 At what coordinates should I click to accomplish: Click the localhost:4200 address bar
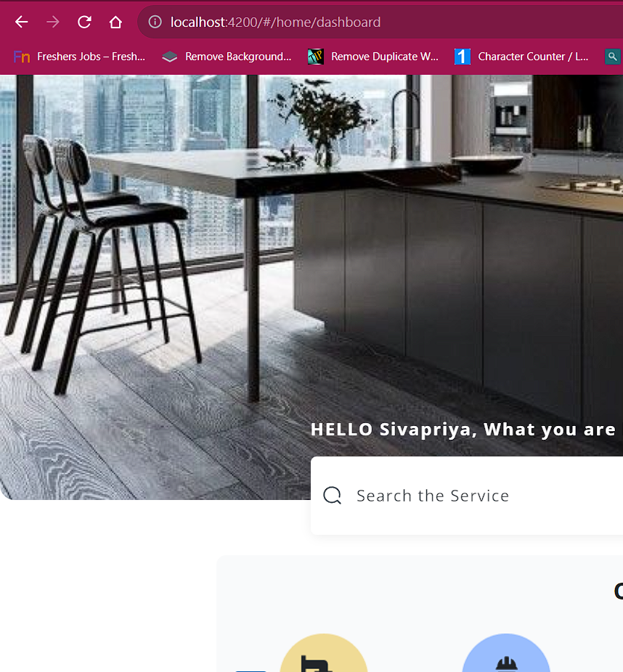tap(380, 22)
